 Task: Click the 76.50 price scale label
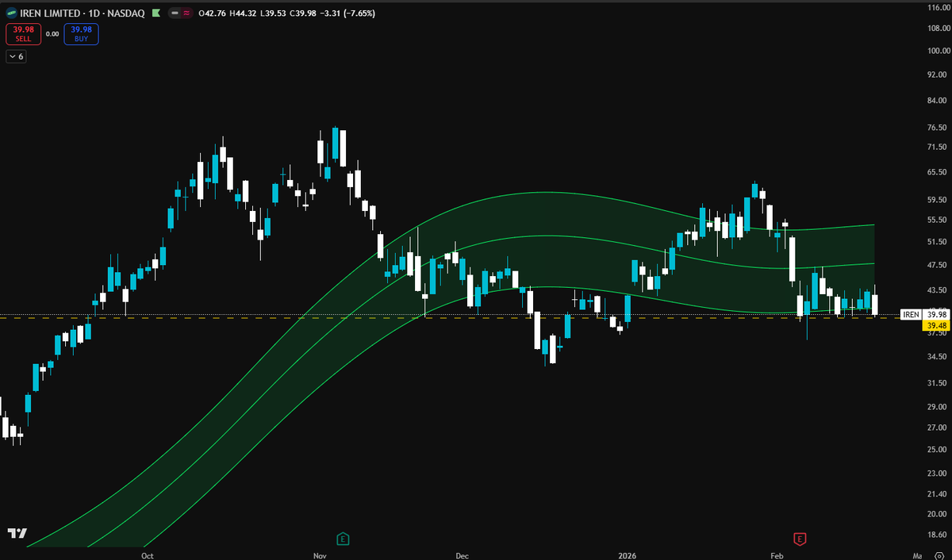tap(938, 128)
